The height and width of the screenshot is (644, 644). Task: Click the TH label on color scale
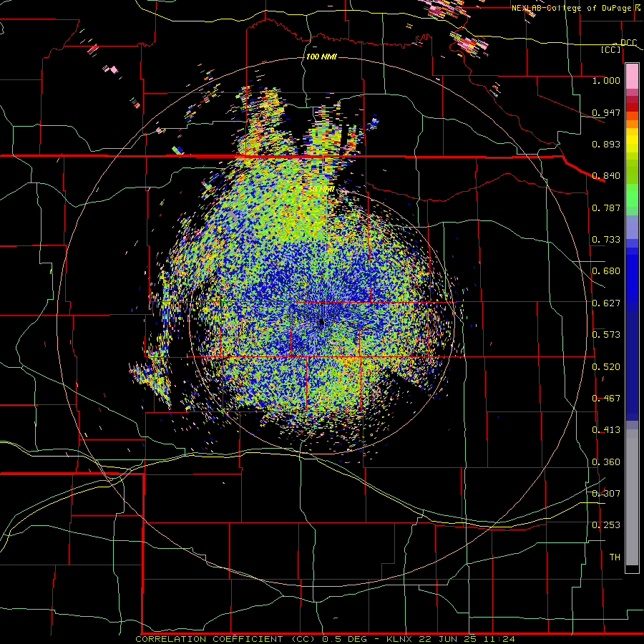615,557
